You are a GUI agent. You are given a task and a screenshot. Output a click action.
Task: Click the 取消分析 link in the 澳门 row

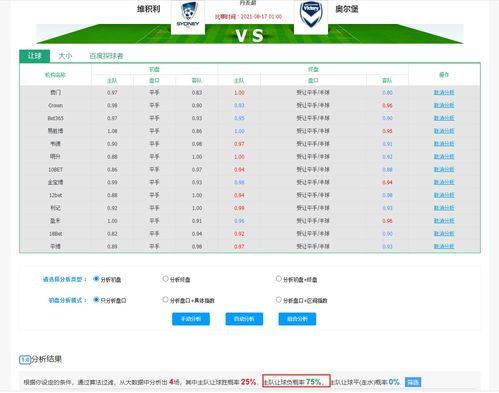pos(444,92)
